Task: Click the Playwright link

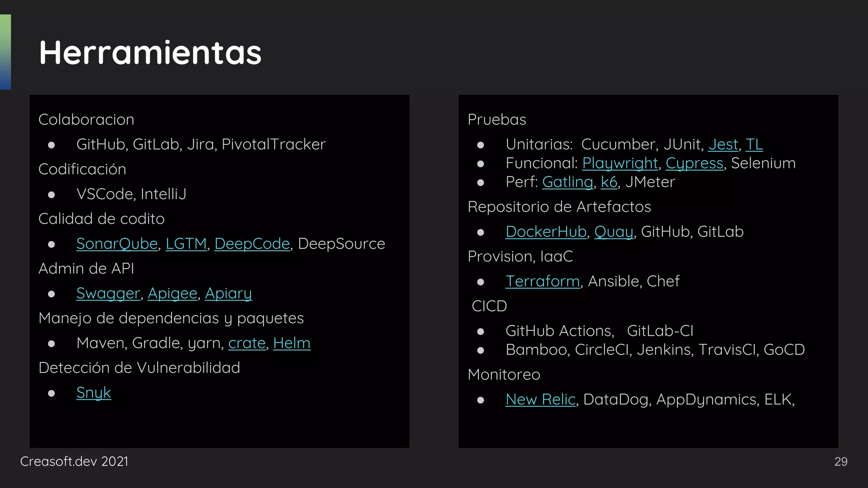Action: coord(620,163)
